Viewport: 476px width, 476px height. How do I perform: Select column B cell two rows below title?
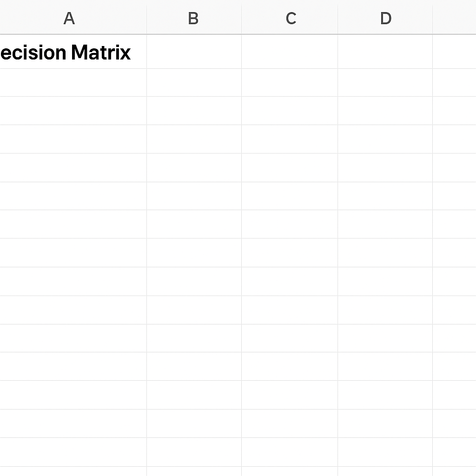tap(194, 111)
